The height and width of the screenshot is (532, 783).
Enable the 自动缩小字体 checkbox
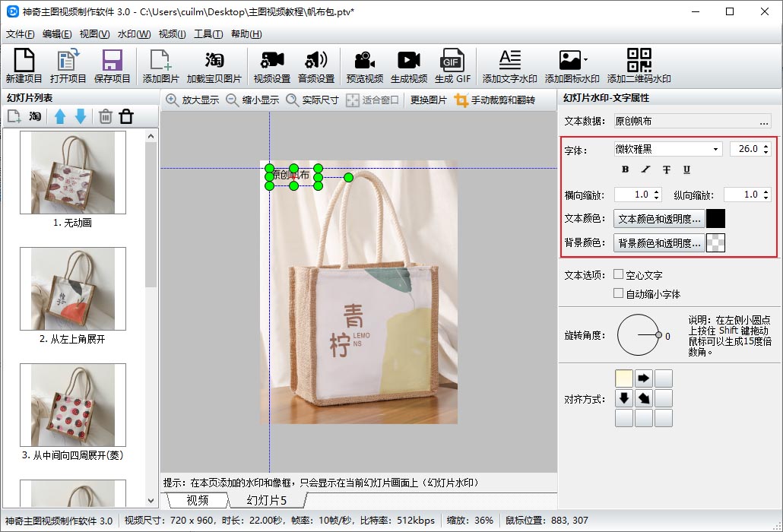coord(619,293)
